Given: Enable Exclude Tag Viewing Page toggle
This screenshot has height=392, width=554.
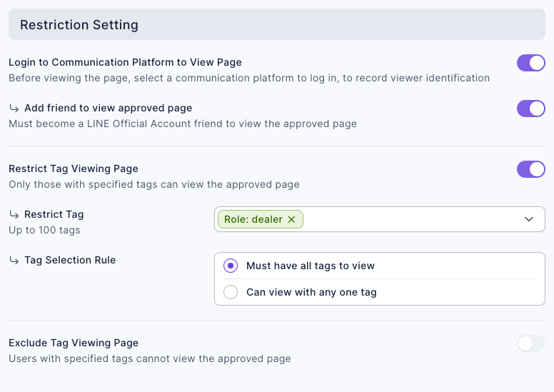Looking at the screenshot, I should click(530, 343).
